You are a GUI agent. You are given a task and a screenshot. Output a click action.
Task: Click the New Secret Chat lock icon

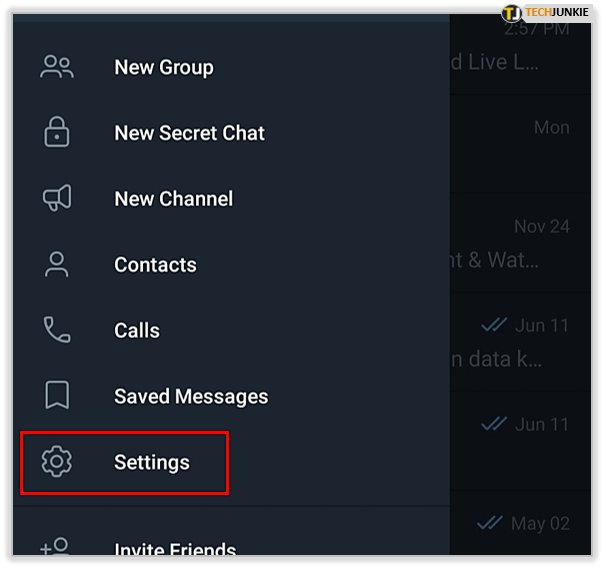[x=57, y=132]
